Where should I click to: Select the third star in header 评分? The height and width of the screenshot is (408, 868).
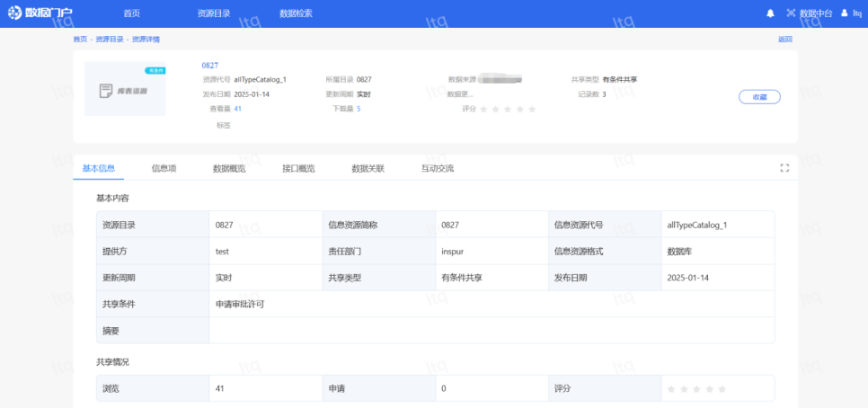pyautogui.click(x=508, y=109)
